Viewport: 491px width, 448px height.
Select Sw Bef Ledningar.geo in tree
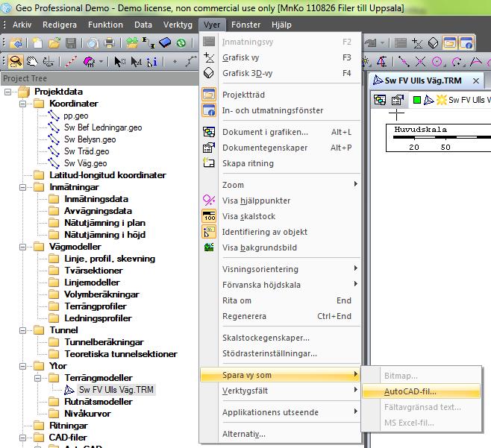coord(103,127)
